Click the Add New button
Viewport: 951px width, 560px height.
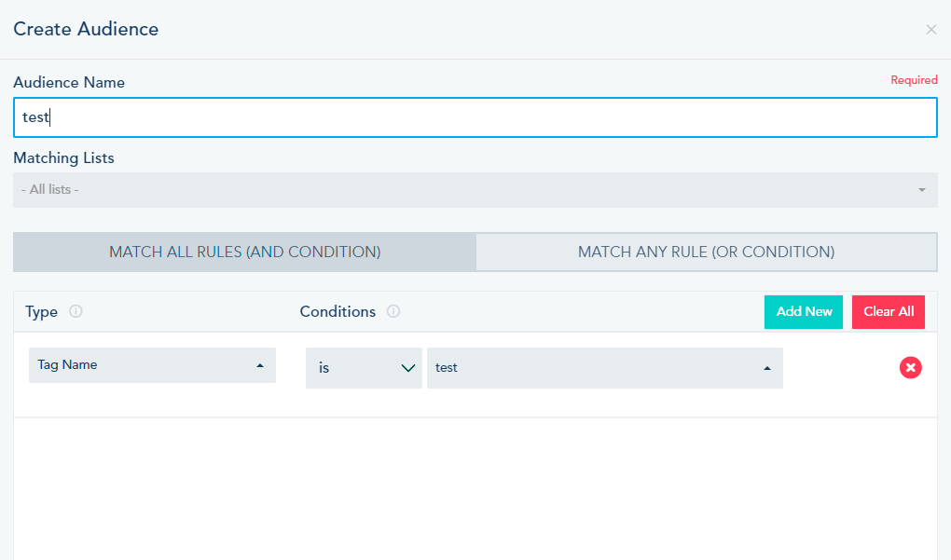(x=804, y=312)
